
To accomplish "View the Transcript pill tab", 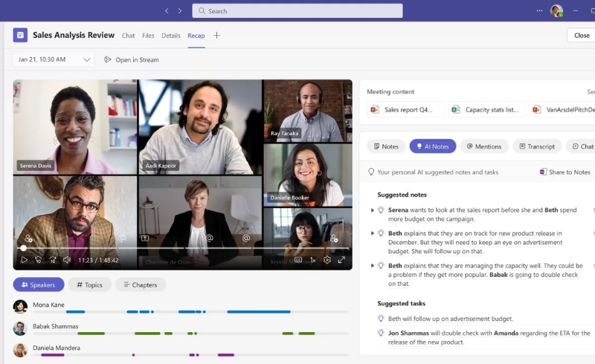I will pos(537,146).
